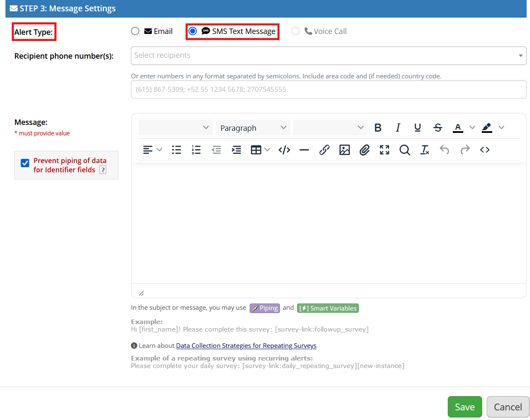Attach a file with paperclip icon
The height and width of the screenshot is (420, 530).
pos(365,150)
